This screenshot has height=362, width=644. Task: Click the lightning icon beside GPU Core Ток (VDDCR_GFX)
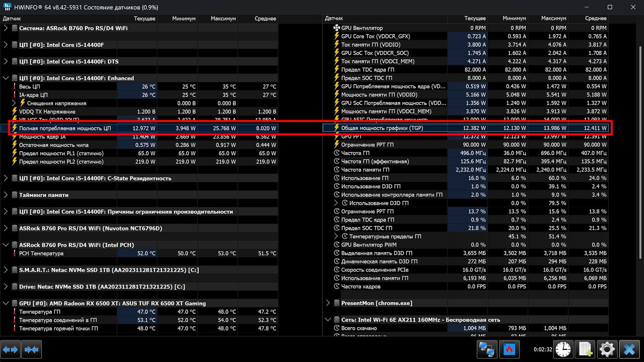click(x=337, y=36)
